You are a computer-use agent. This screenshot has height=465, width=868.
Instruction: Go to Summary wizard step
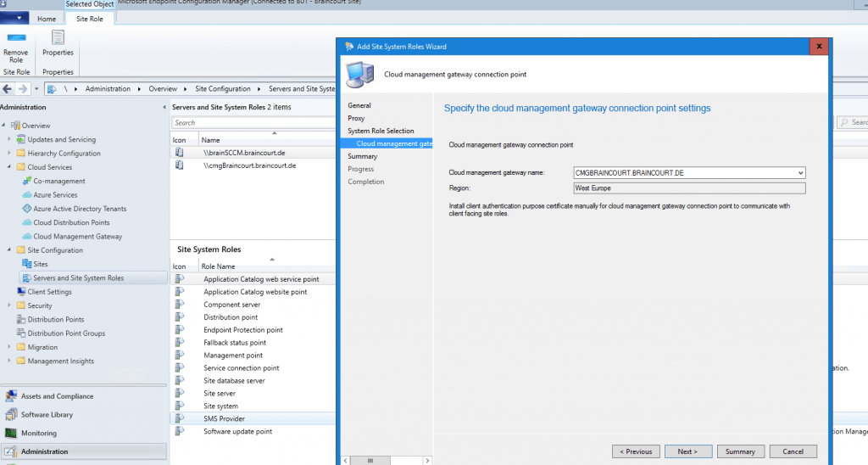[363, 156]
